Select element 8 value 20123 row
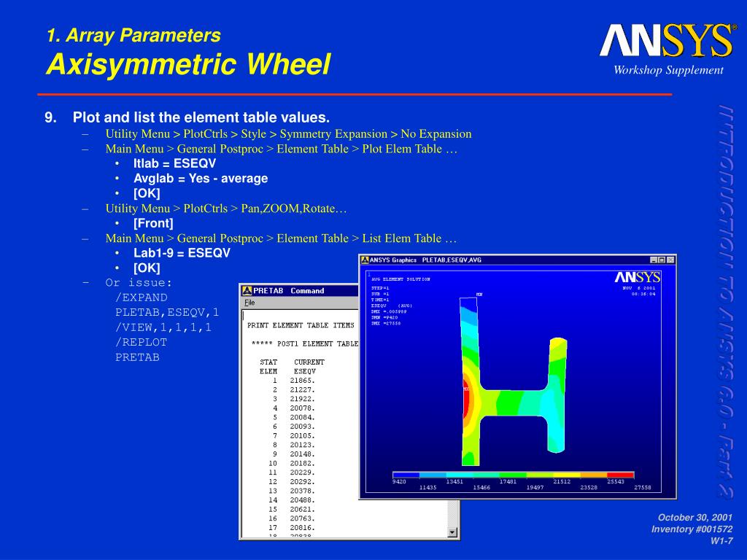 click(x=293, y=445)
